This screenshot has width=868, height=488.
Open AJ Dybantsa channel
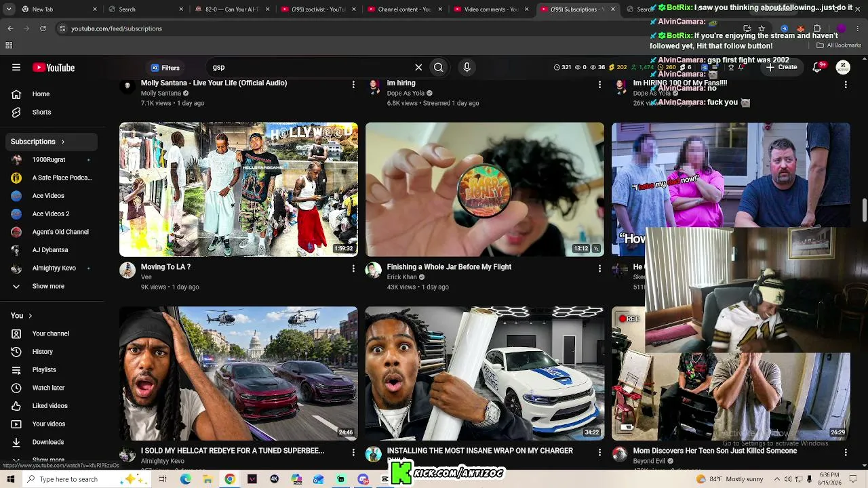point(52,250)
